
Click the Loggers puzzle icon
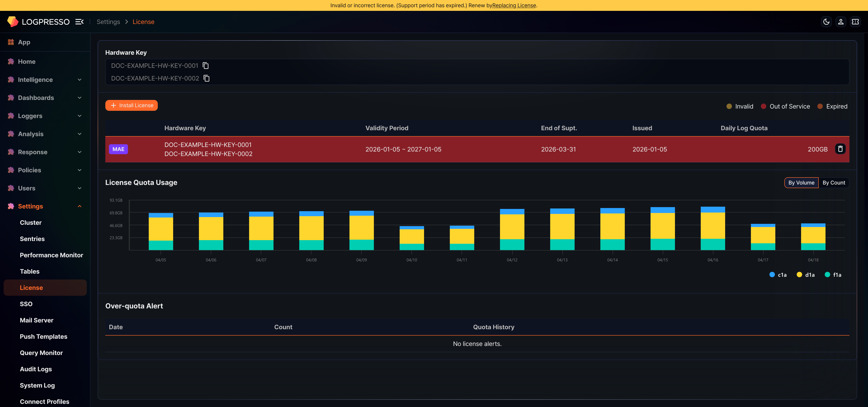coord(11,116)
